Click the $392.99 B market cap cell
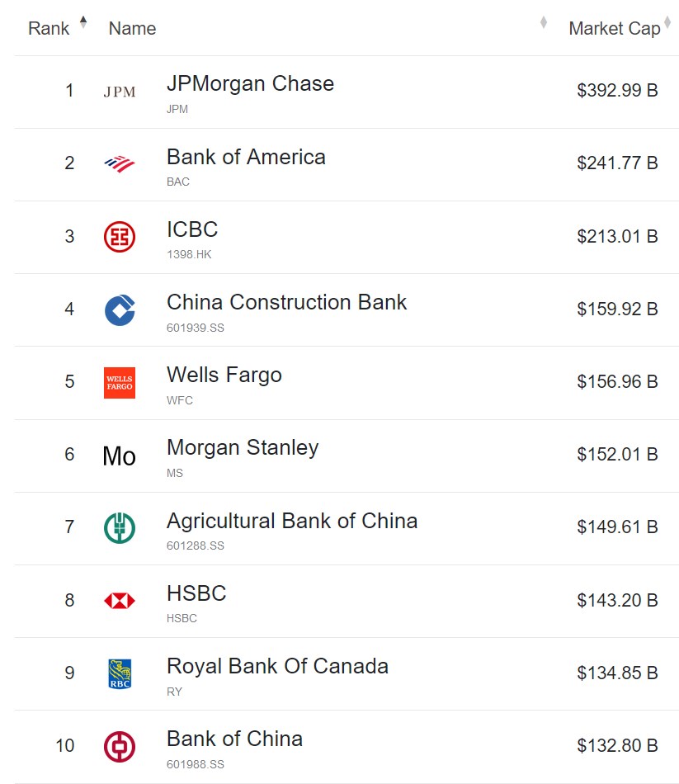This screenshot has height=784, width=679. tap(617, 91)
